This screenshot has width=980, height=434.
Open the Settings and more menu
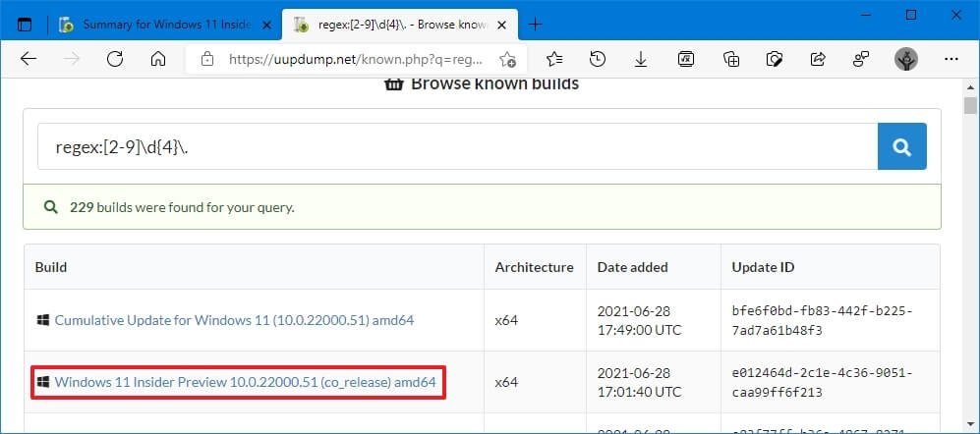(950, 59)
